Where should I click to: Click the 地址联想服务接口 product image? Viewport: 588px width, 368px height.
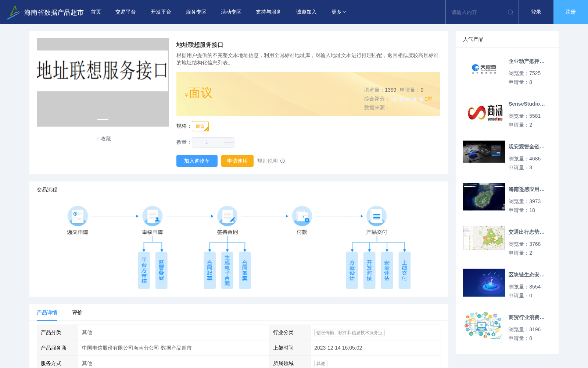103,82
